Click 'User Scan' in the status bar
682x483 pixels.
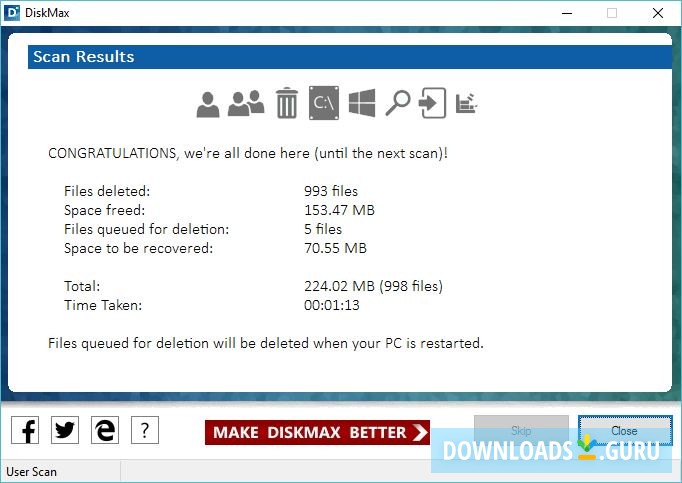(31, 472)
